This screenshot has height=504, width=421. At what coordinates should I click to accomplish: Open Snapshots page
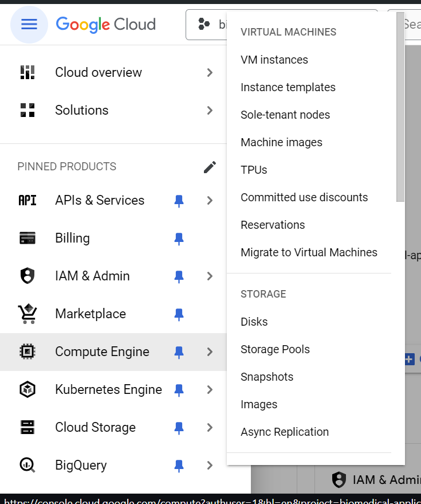click(267, 377)
